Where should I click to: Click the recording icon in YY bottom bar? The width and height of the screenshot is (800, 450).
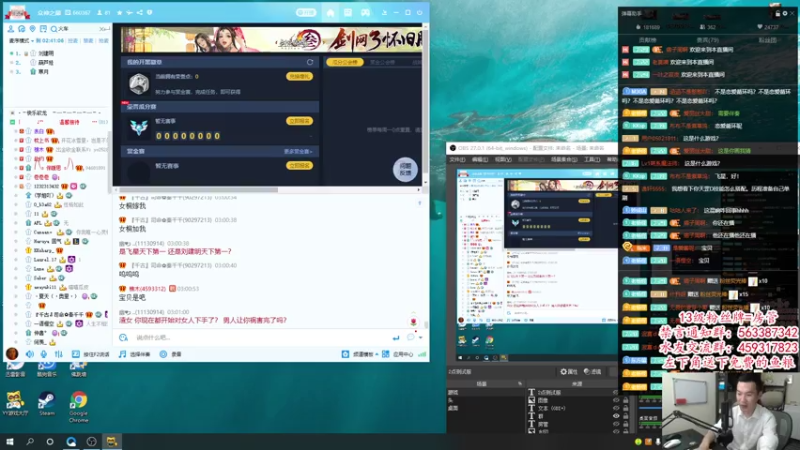coord(163,354)
